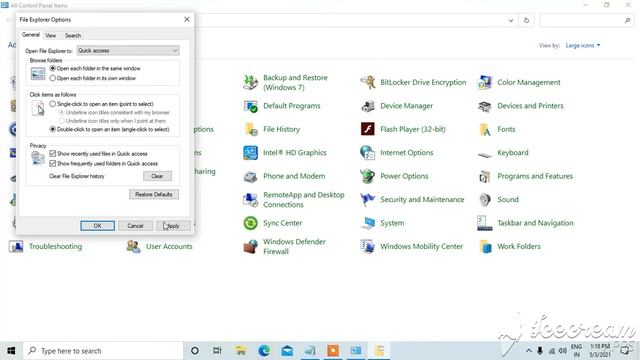Open Windows Mobility Center icon
This screenshot has width=640, height=360.
coord(367,247)
